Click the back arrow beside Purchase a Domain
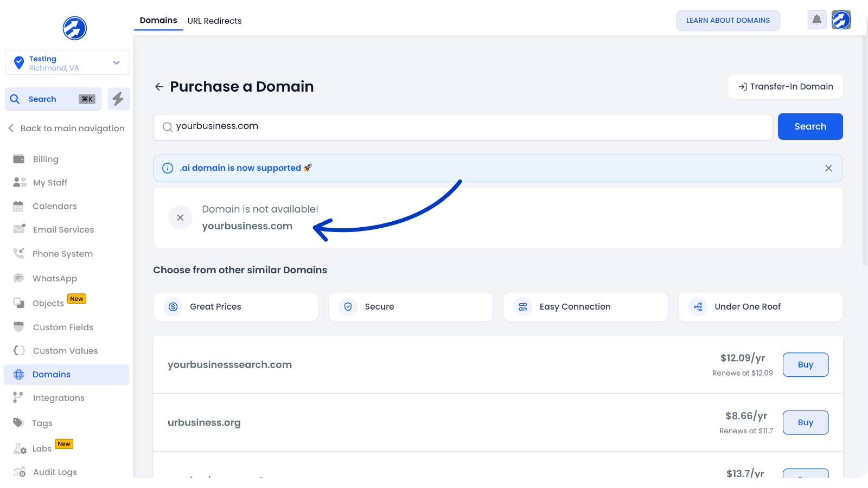868x488 pixels. (x=159, y=87)
